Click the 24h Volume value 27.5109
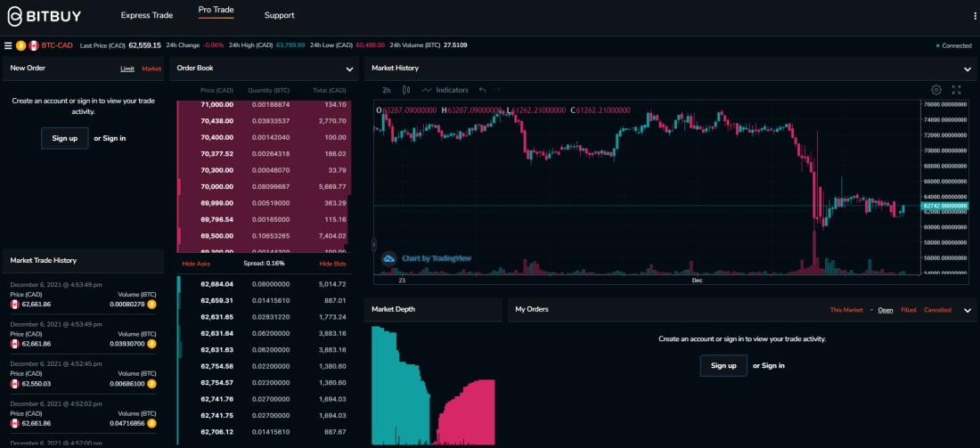980x448 pixels. pos(455,45)
